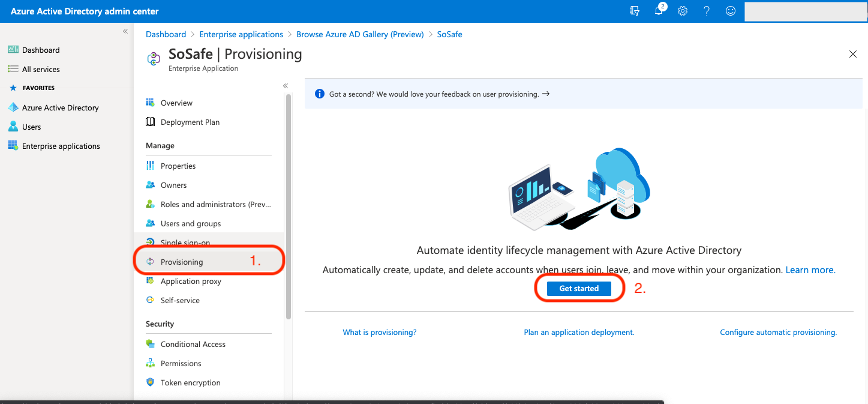Open Users and groups menu item
The width and height of the screenshot is (868, 404).
point(190,223)
